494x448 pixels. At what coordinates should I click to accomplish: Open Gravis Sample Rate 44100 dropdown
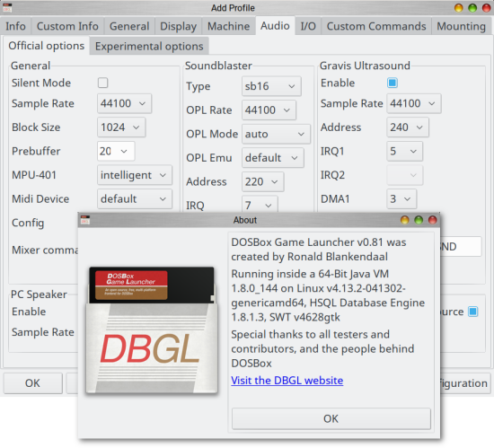tap(414, 103)
